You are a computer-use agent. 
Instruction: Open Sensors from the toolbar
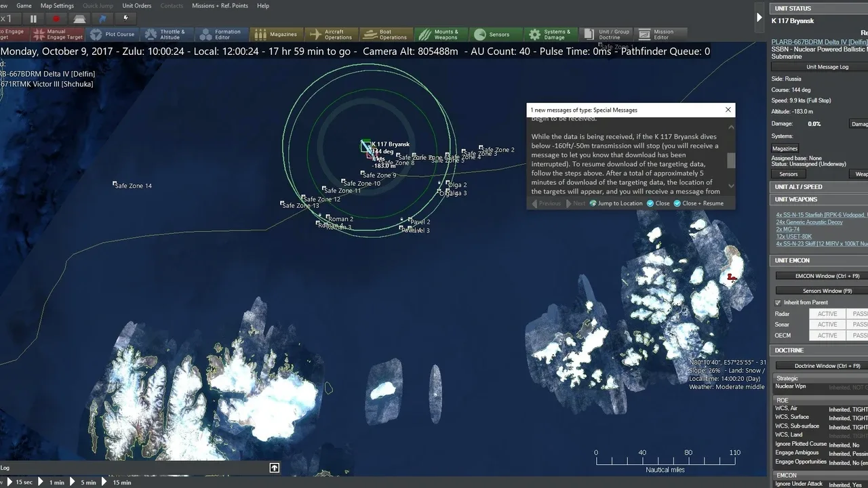click(495, 35)
